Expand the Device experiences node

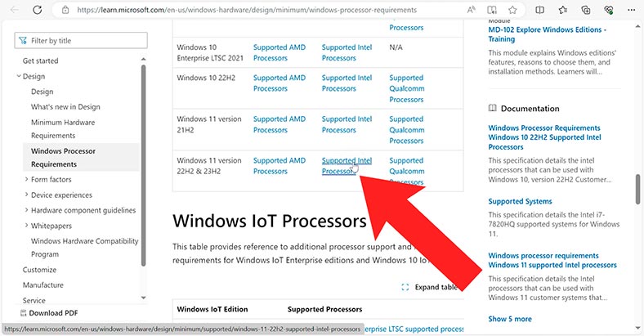pyautogui.click(x=27, y=195)
